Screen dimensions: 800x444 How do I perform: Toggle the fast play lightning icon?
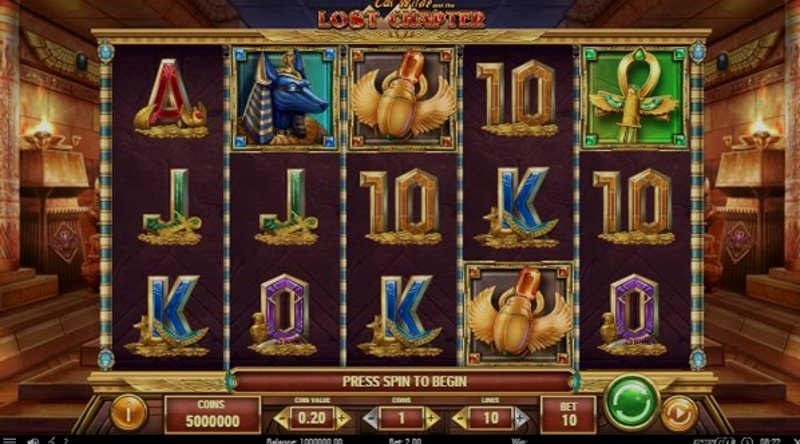click(x=52, y=440)
